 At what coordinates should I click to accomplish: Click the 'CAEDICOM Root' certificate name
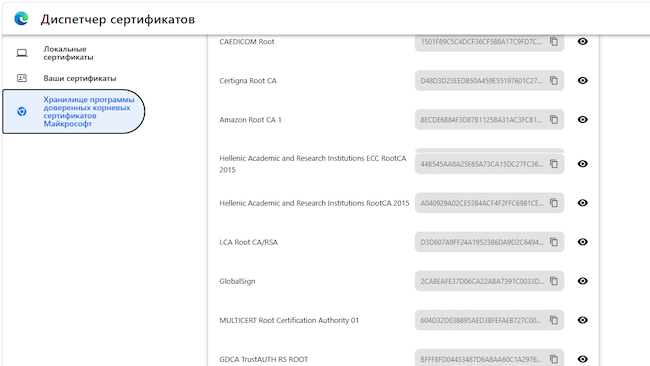click(247, 41)
